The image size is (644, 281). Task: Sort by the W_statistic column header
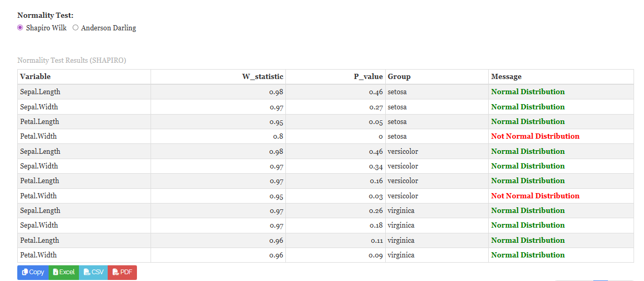(218, 76)
